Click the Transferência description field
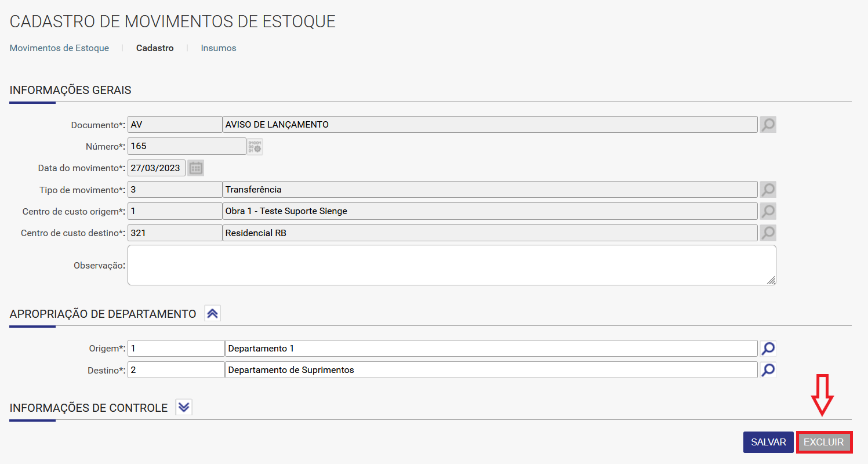The height and width of the screenshot is (464, 868). (490, 190)
